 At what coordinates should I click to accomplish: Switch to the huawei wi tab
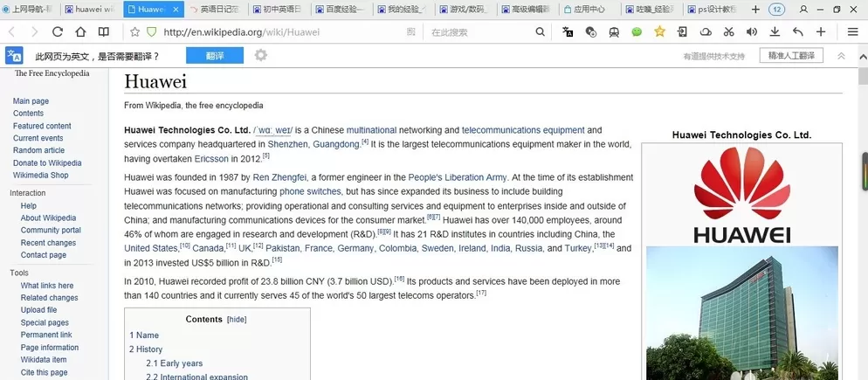tap(90, 10)
